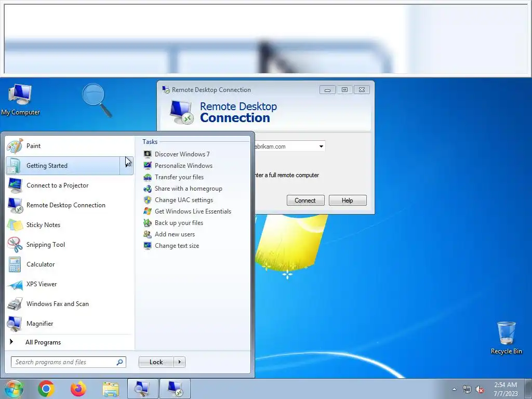Click the Windows Start orb
Screen dimensions: 532x399
[x=14, y=389]
